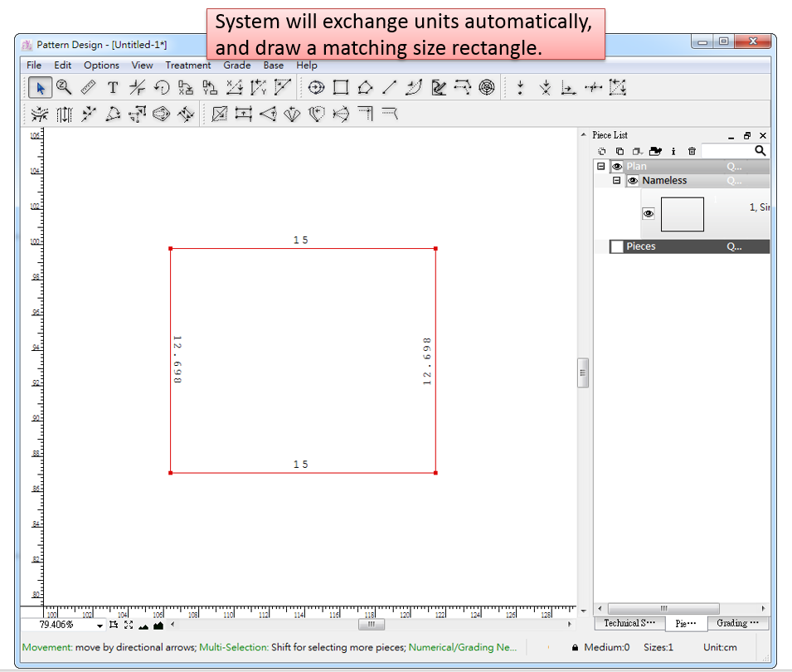Select the arrow pointer tool

[x=40, y=87]
